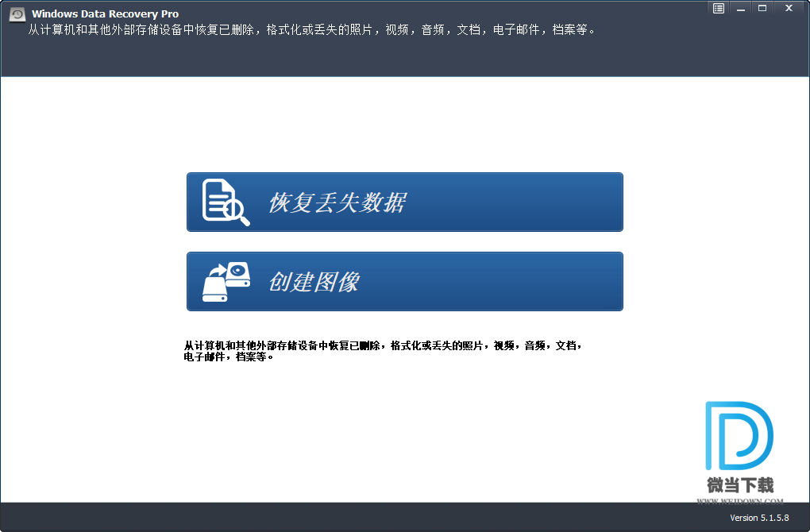Close the Windows Data Recovery Pro window

click(789, 8)
